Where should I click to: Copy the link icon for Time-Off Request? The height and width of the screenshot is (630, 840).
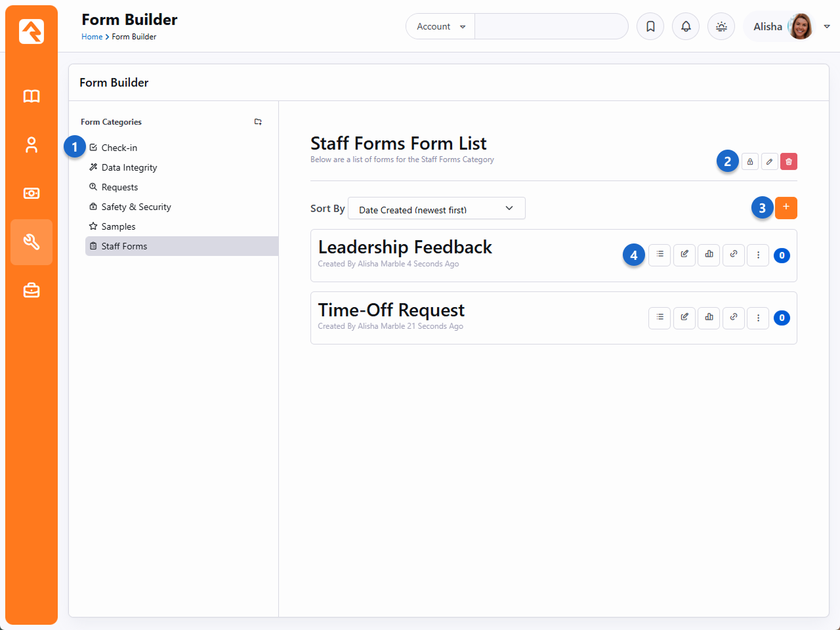click(734, 318)
